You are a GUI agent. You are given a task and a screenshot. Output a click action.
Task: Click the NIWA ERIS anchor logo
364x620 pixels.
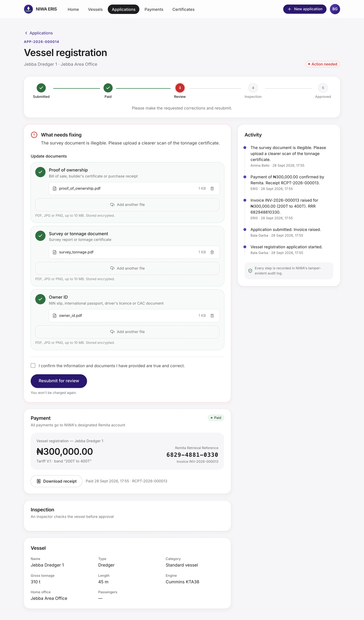click(29, 9)
